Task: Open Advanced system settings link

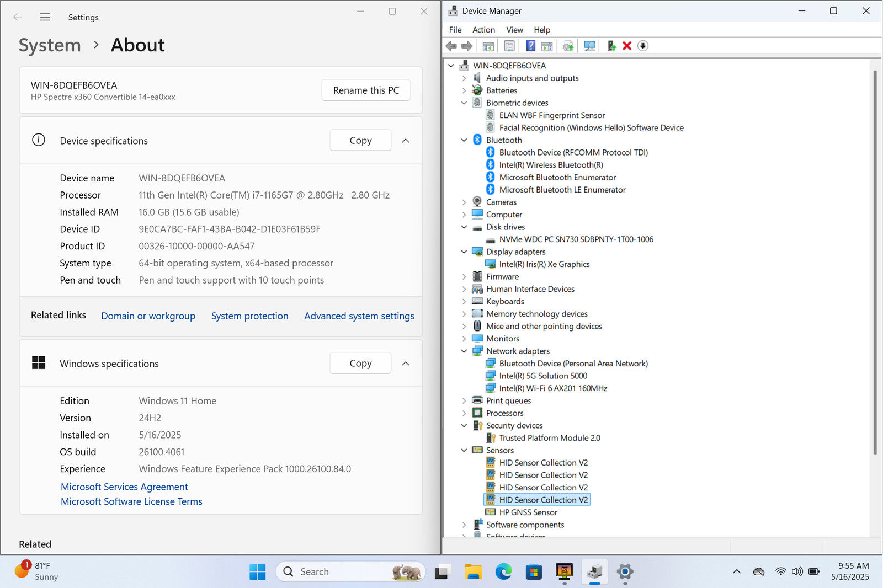Action: click(x=359, y=316)
